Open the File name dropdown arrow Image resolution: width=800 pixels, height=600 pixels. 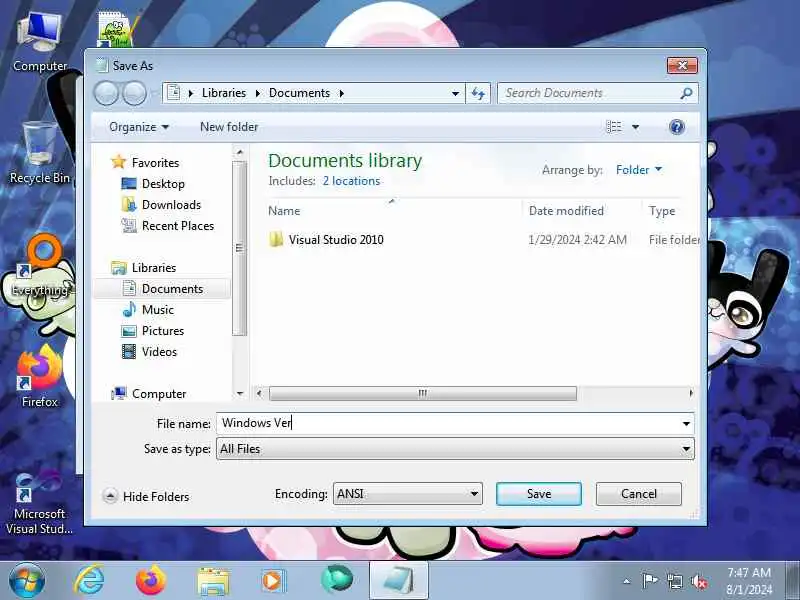coord(686,423)
